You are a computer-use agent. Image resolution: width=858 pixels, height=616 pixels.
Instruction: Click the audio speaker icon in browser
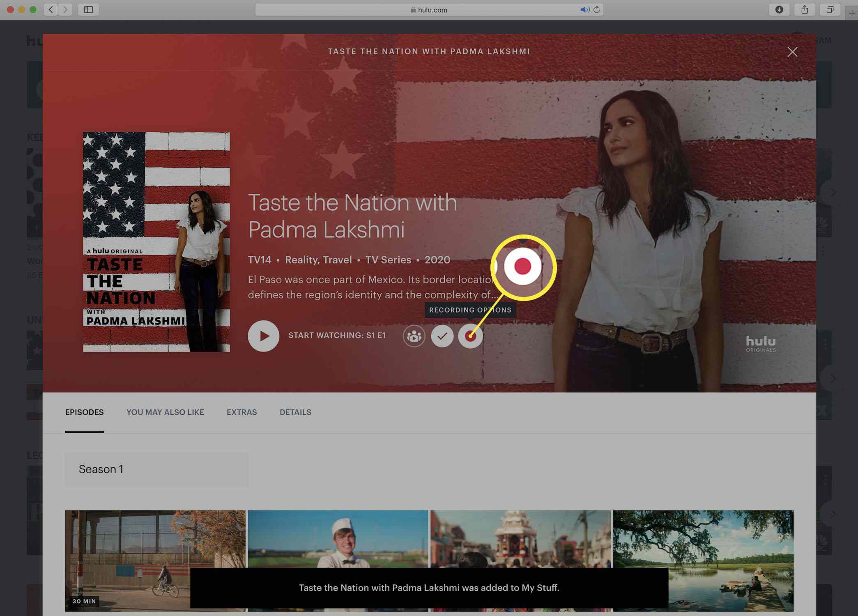tap(585, 9)
